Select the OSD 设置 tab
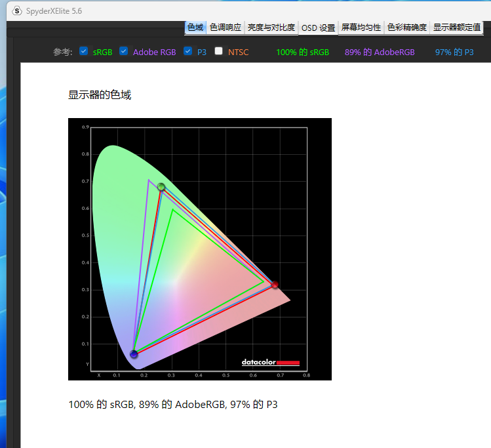Screen dimensions: 491x448 point(318,28)
